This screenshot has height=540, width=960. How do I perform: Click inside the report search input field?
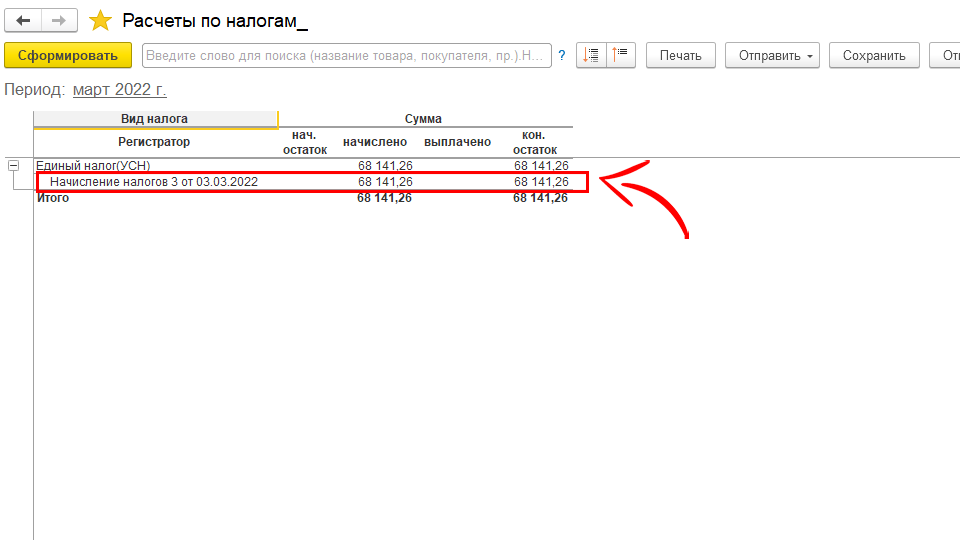(346, 56)
